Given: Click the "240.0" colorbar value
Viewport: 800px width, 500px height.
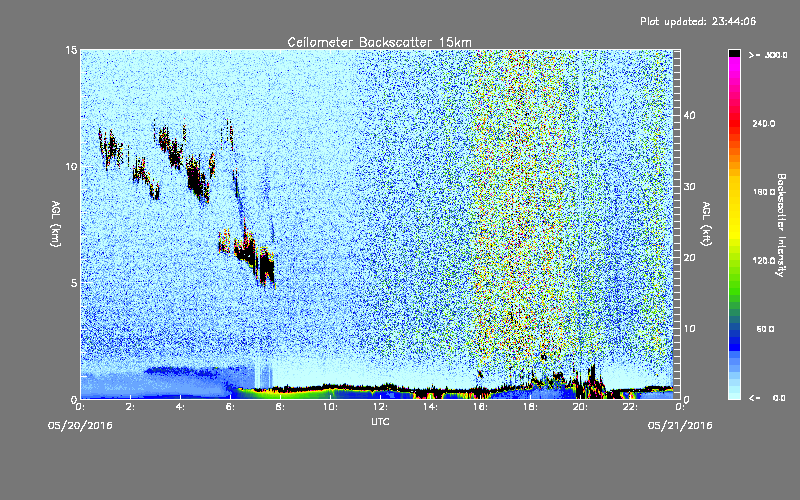Looking at the screenshot, I should [764, 123].
